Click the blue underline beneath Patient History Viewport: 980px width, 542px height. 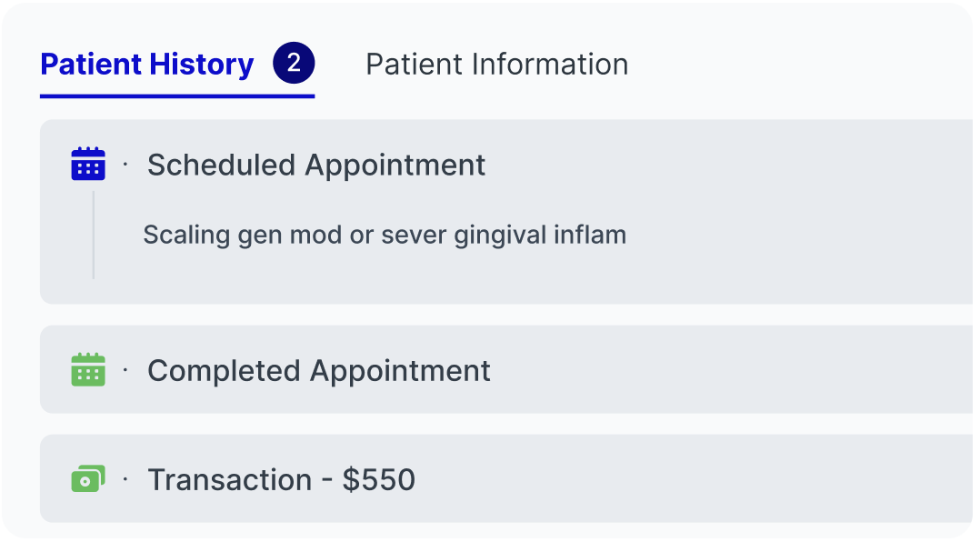[x=177, y=96]
